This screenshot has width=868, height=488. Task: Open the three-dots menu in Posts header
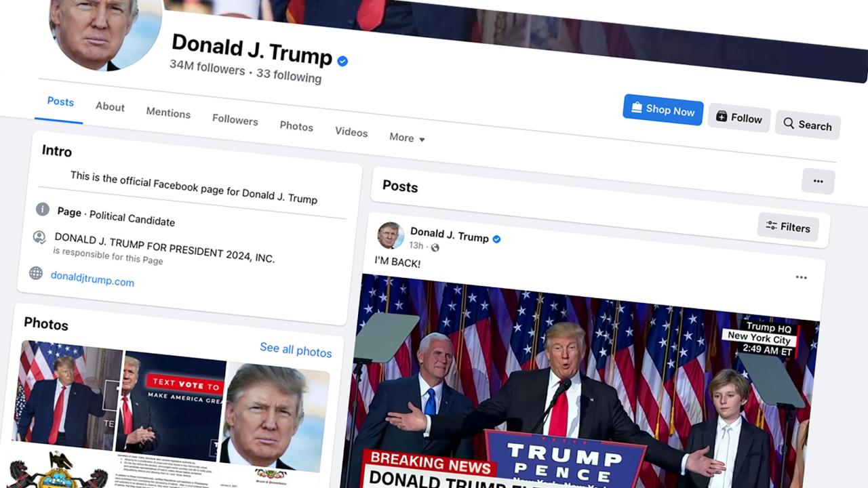818,182
